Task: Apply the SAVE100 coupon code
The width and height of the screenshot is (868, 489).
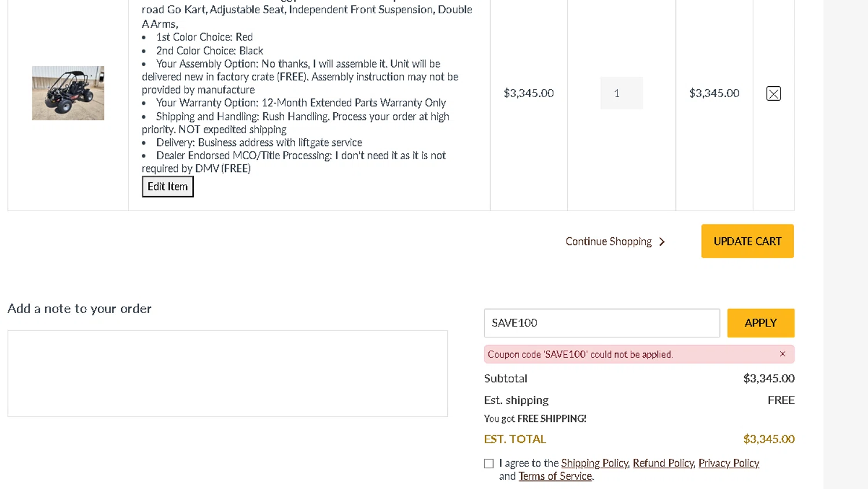Action: click(x=760, y=323)
